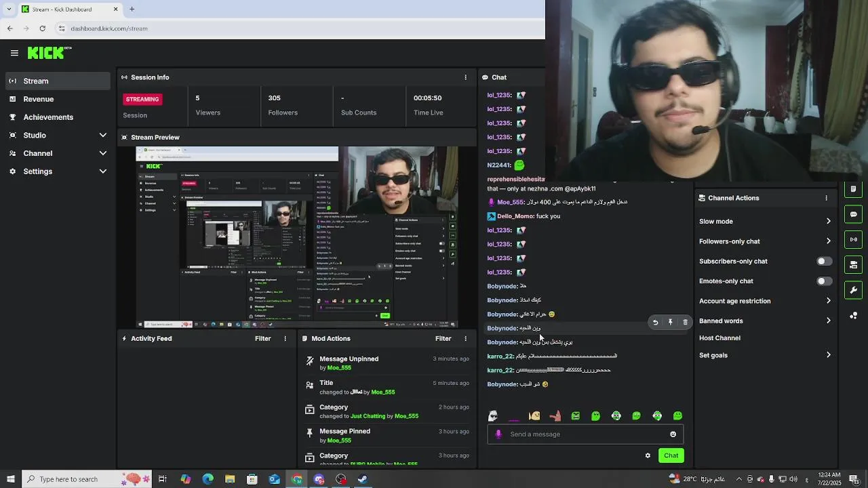Open the Mod Actions Filter

[x=443, y=338]
